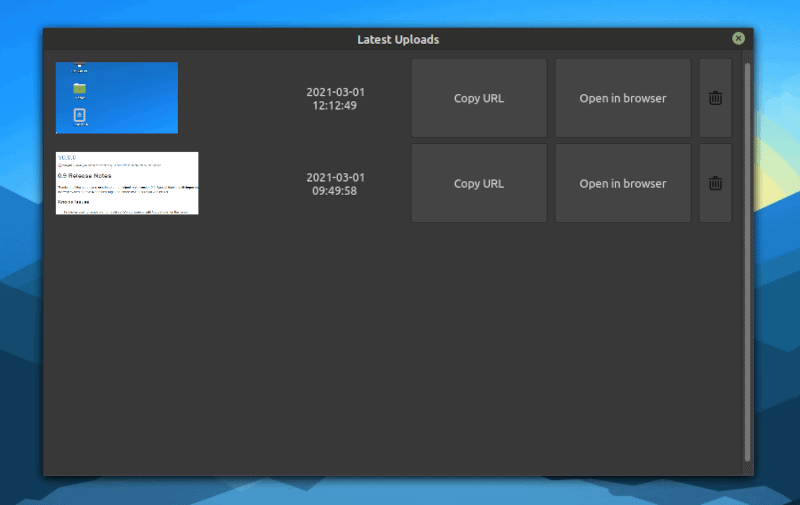Select the blue desktop screenshot thumbnail

[117, 98]
